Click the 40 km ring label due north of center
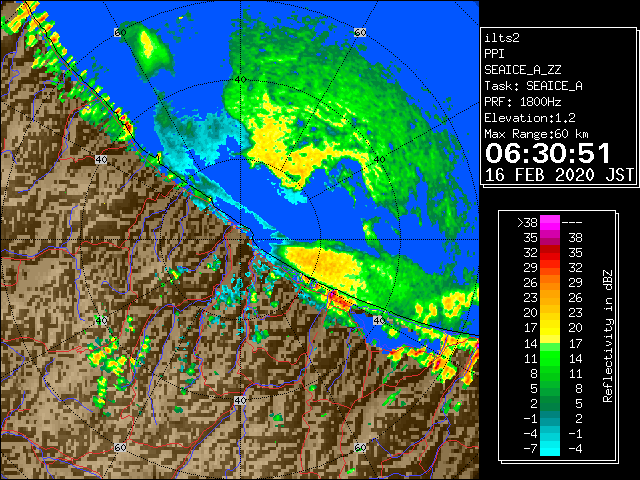 tap(240, 80)
